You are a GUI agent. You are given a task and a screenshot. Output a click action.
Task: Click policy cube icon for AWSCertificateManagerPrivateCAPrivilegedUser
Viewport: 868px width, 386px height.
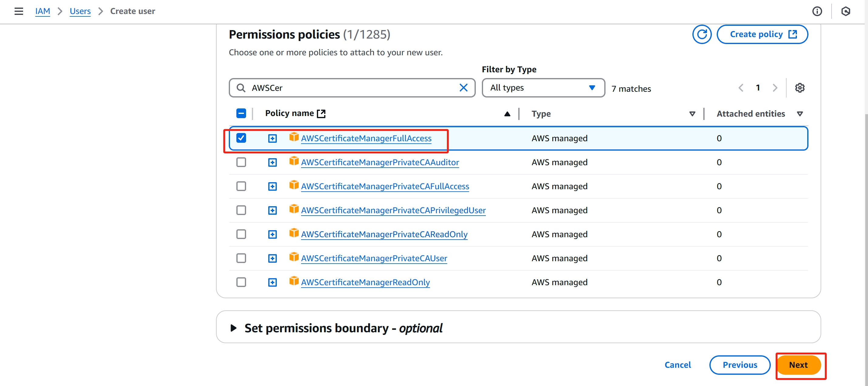[x=294, y=209]
